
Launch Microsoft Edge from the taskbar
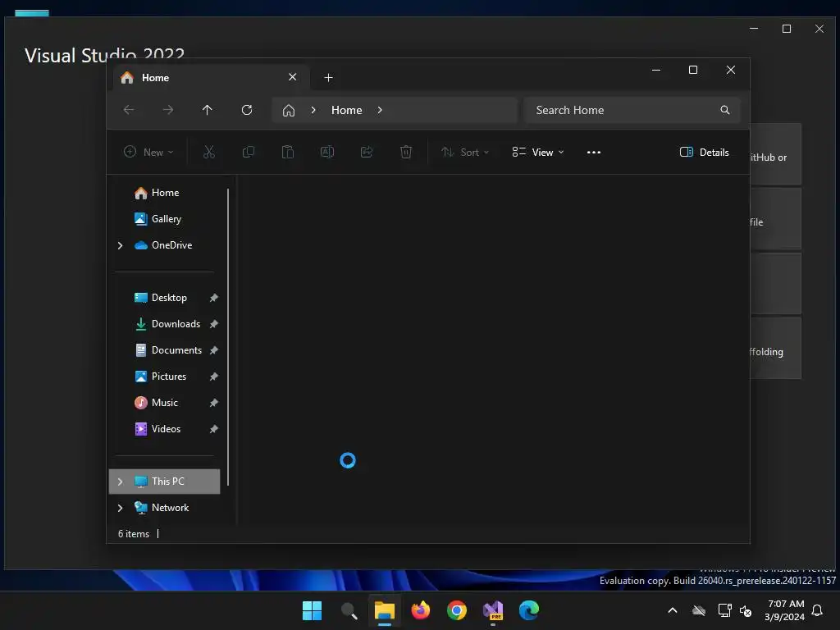(529, 610)
